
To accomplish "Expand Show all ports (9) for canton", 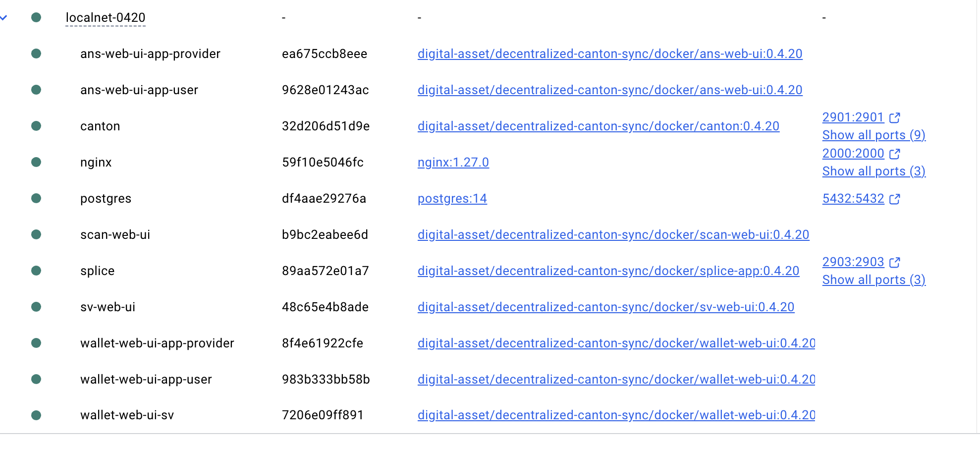I will [x=873, y=135].
